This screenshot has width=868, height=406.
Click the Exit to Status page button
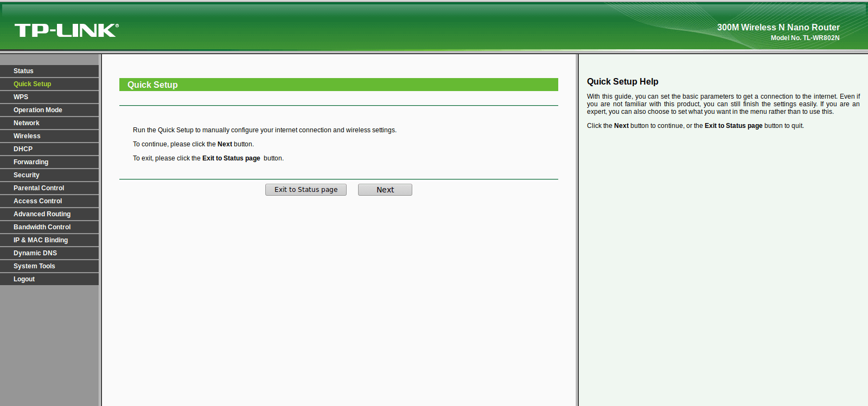pyautogui.click(x=306, y=190)
